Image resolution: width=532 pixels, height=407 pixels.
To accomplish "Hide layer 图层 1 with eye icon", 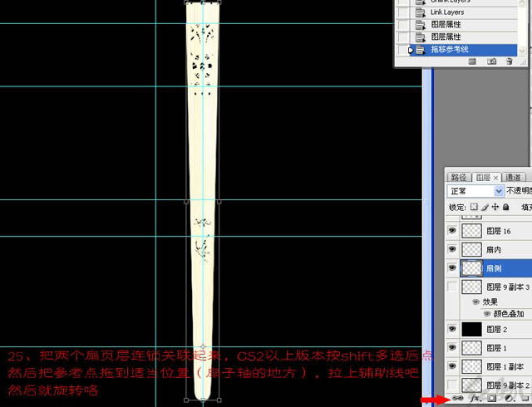I will 452,348.
